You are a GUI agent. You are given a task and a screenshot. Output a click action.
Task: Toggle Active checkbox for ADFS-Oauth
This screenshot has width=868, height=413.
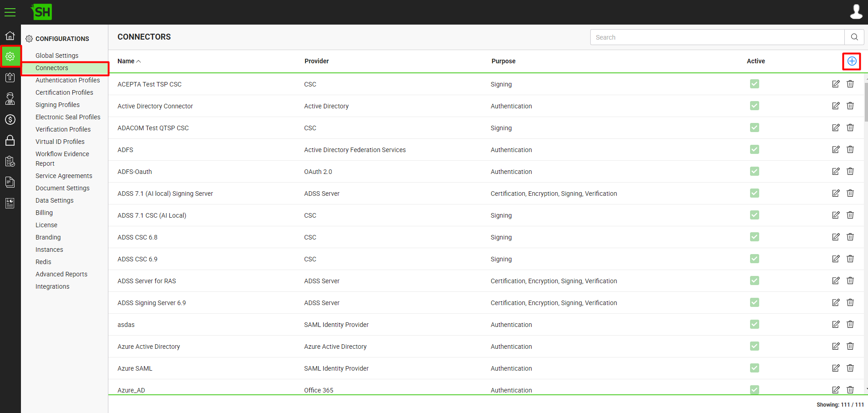(x=755, y=171)
